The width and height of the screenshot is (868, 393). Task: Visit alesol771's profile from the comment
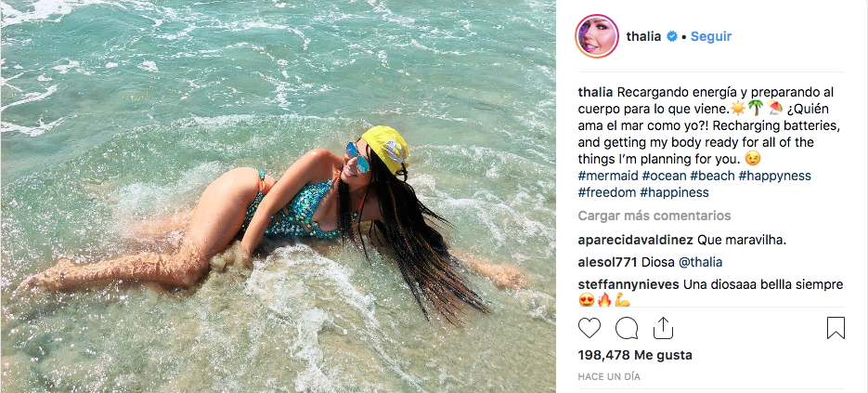point(608,262)
